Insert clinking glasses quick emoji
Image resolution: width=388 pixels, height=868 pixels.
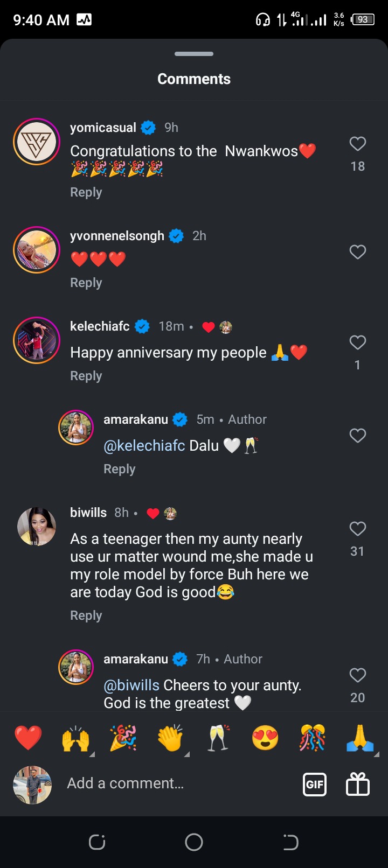coord(218,738)
